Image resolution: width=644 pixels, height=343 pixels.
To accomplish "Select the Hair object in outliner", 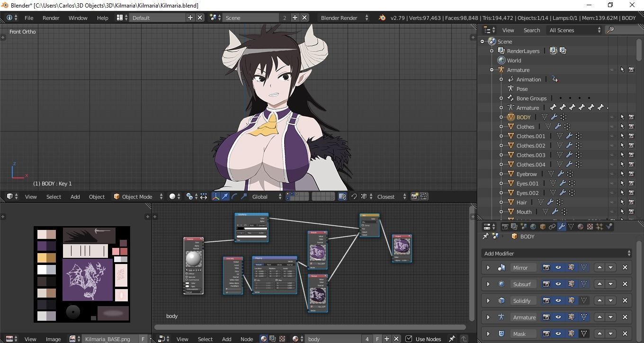I will [x=521, y=202].
